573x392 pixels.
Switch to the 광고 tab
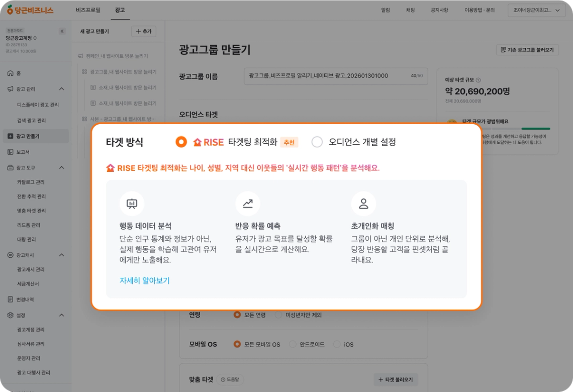tap(120, 10)
